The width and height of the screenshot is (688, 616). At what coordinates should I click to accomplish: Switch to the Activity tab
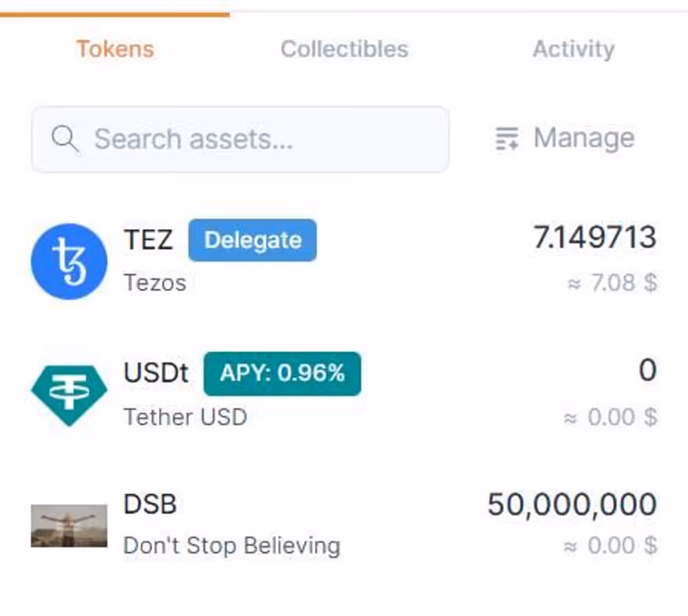pyautogui.click(x=574, y=48)
